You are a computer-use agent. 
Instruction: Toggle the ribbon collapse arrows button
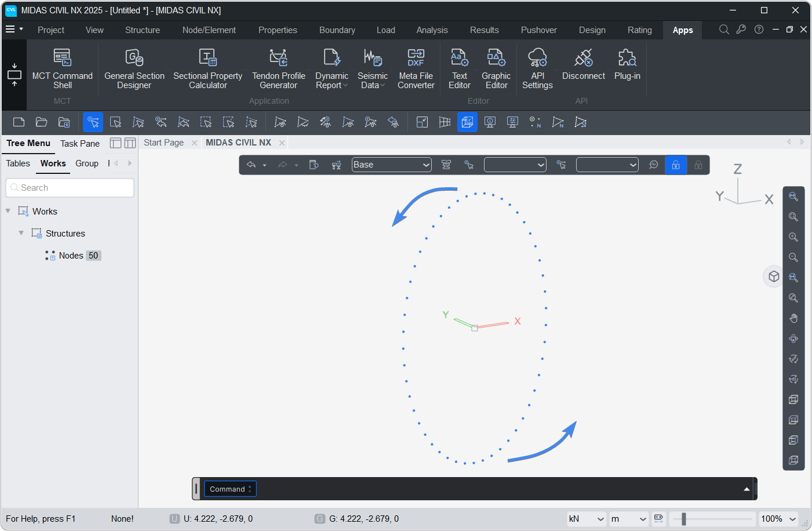tap(14, 75)
